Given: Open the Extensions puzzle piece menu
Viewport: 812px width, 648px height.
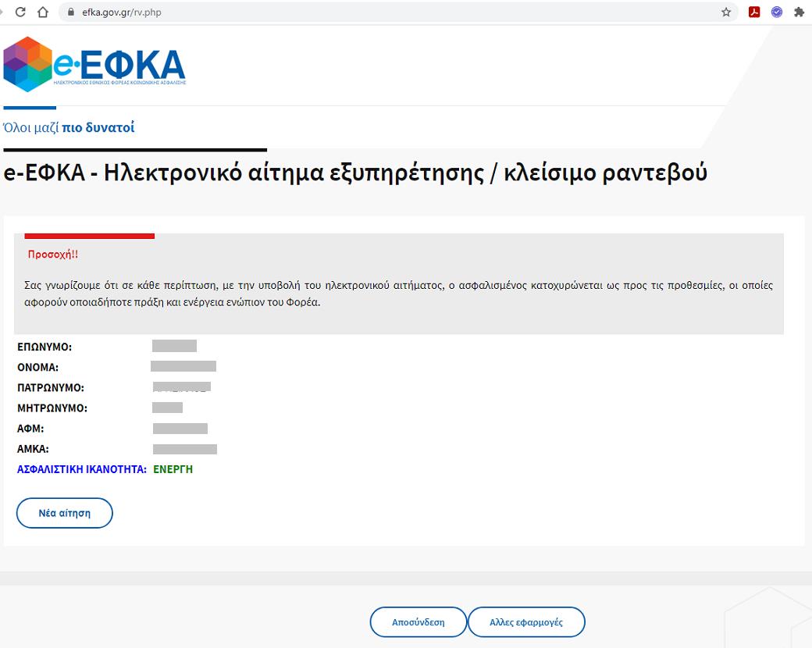Looking at the screenshot, I should pyautogui.click(x=799, y=12).
